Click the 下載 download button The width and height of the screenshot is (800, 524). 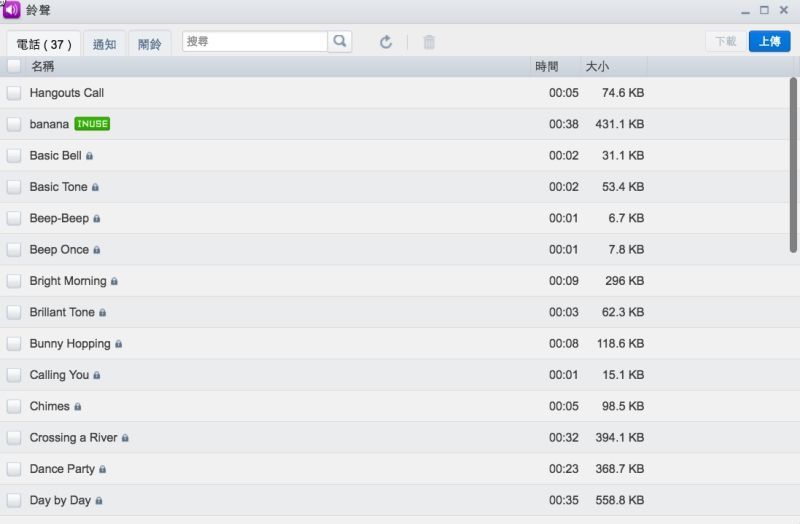pos(726,41)
